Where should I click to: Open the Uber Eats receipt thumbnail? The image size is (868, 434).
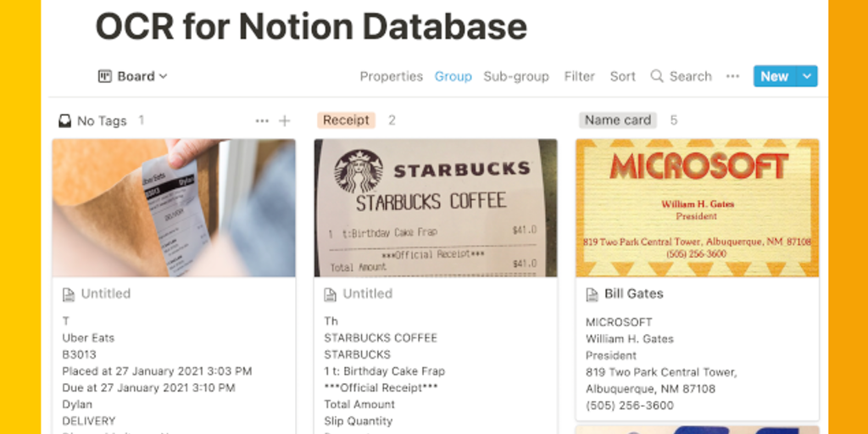point(174,208)
